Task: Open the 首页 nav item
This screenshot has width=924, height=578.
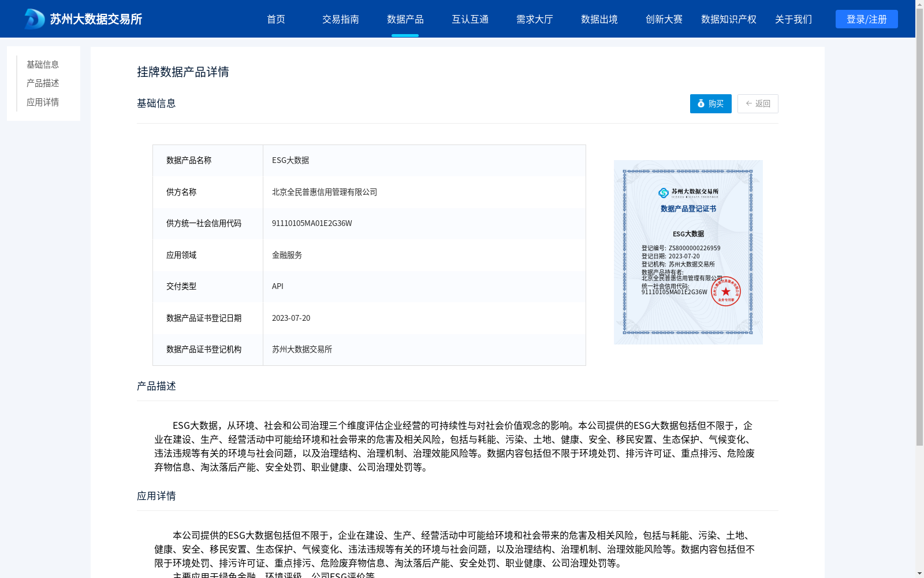Action: (276, 19)
